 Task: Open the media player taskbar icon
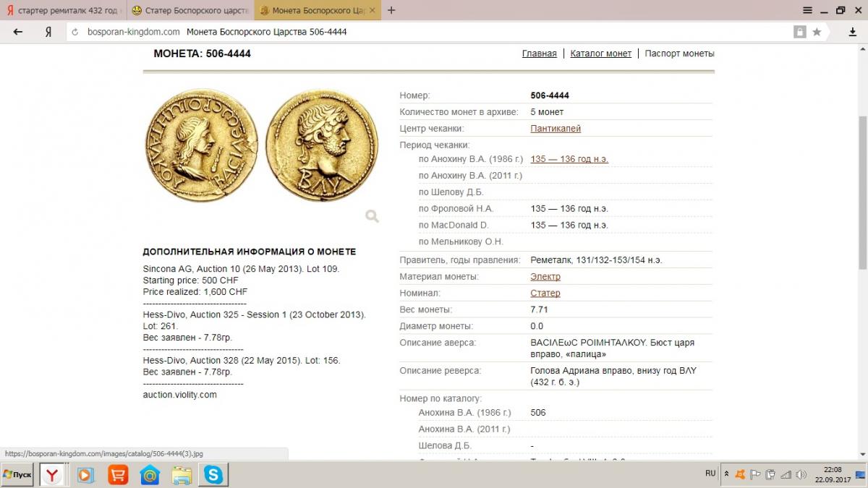85,475
